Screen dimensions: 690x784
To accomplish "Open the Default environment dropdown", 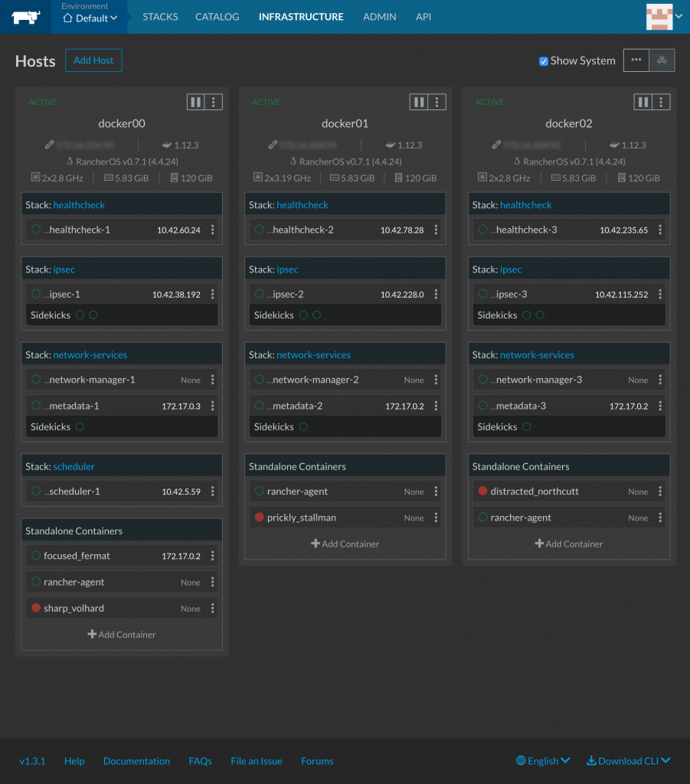I will (90, 18).
